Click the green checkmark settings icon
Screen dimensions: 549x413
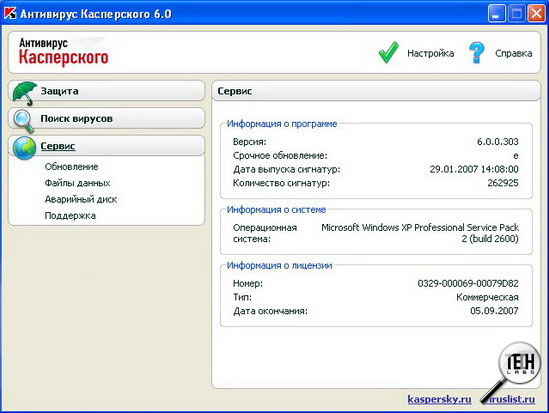click(389, 52)
